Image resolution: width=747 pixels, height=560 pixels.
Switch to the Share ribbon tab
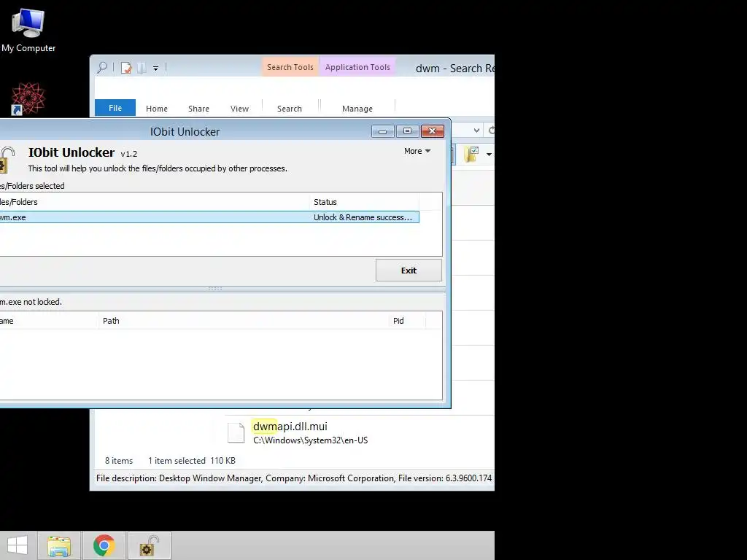click(198, 109)
